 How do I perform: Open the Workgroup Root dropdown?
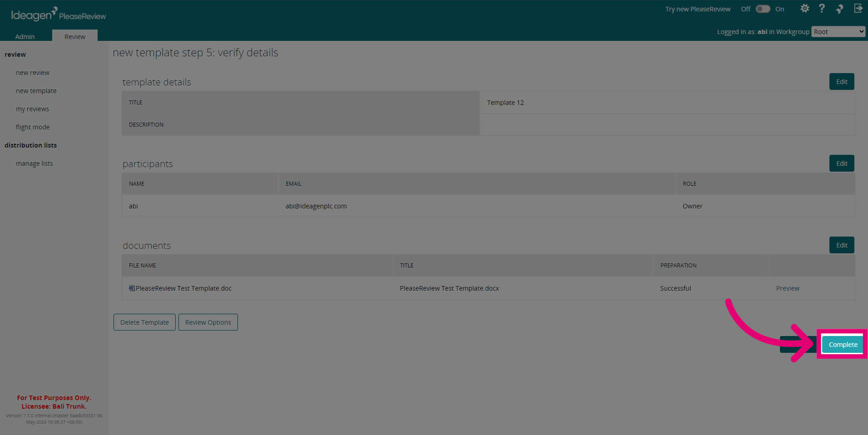pos(838,31)
